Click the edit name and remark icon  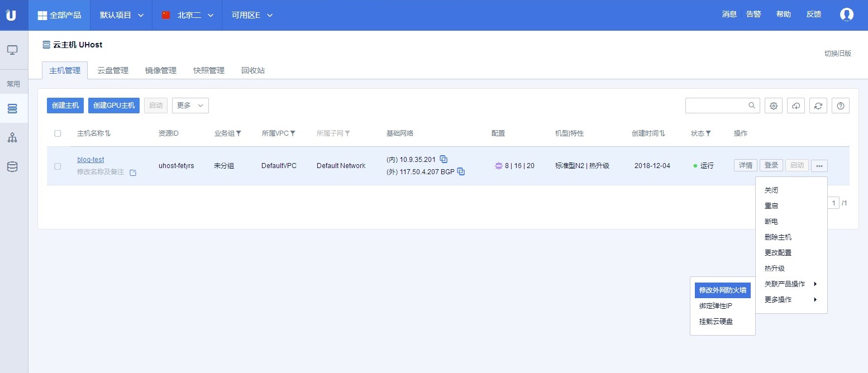coord(133,173)
